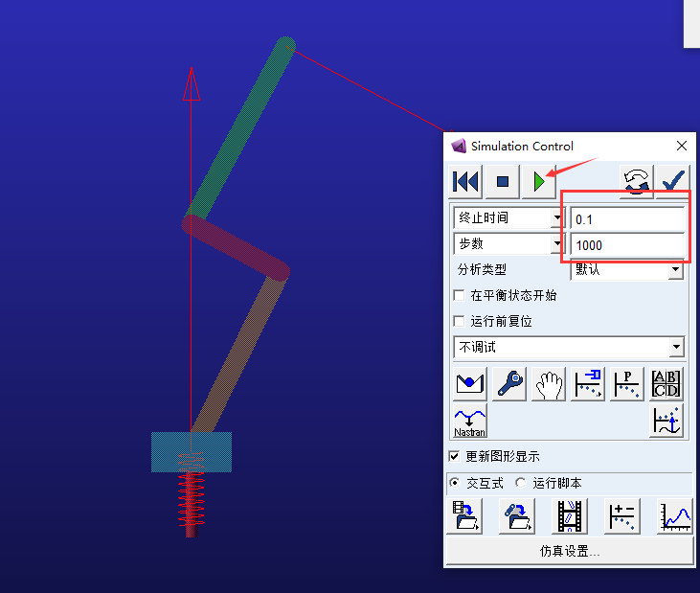700x593 pixels.
Task: Uncheck the 更新图形显示 checkbox
Action: [x=455, y=457]
